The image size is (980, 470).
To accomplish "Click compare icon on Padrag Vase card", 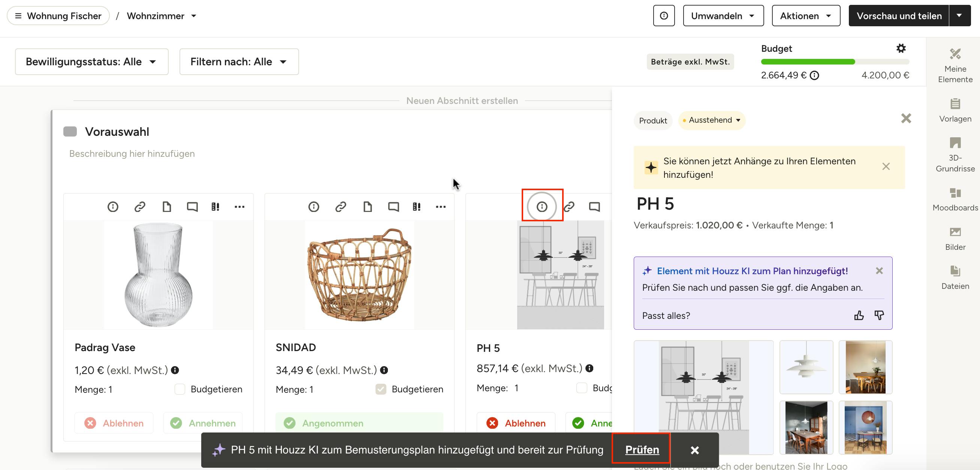I will pyautogui.click(x=215, y=207).
